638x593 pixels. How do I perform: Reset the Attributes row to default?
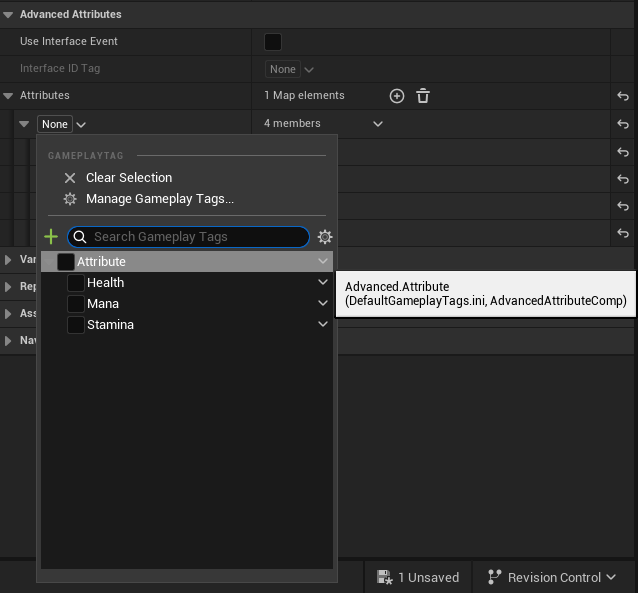click(x=623, y=96)
